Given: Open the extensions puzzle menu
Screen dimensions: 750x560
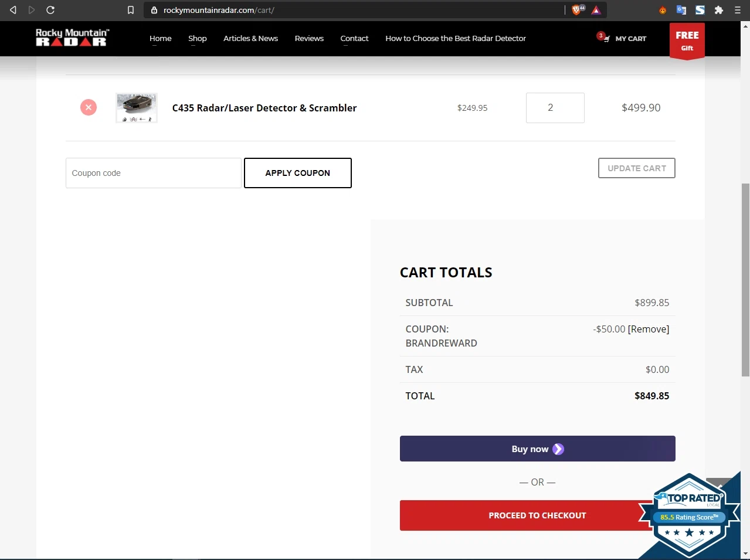Looking at the screenshot, I should coord(719,10).
